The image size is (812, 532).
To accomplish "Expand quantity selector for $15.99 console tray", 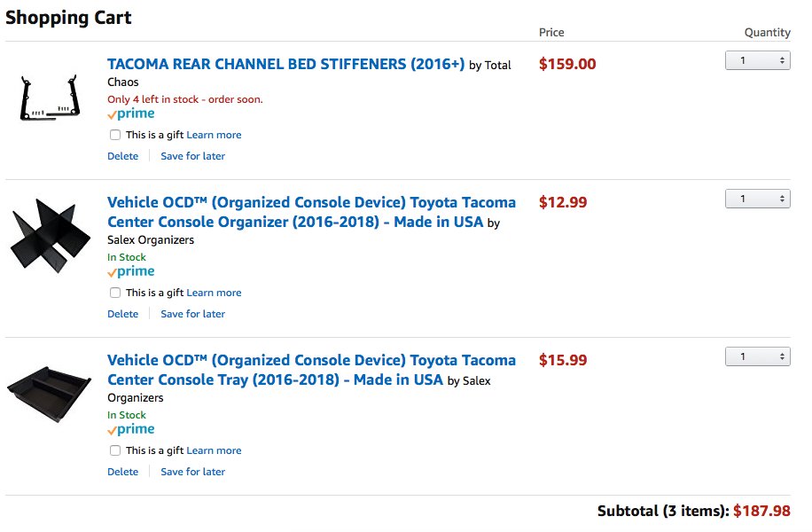I will click(758, 356).
